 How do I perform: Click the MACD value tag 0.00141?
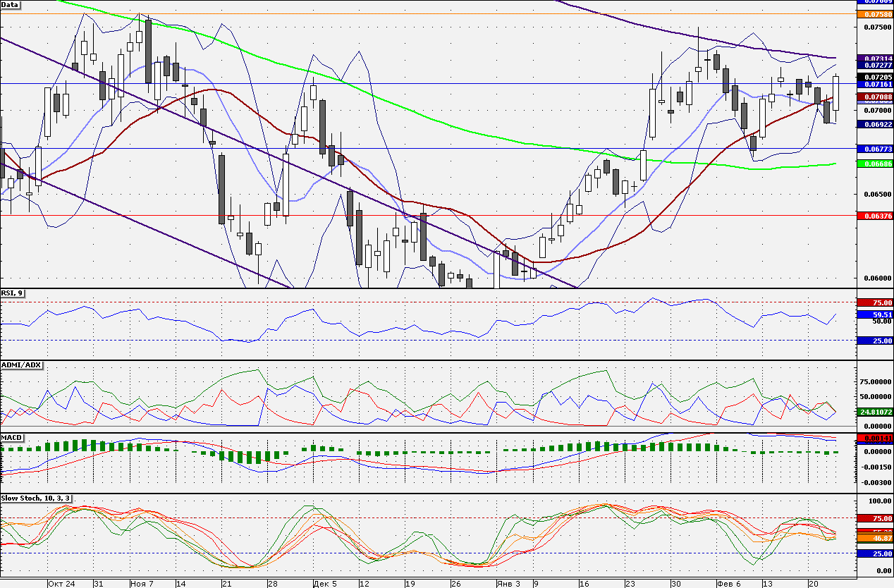(874, 438)
